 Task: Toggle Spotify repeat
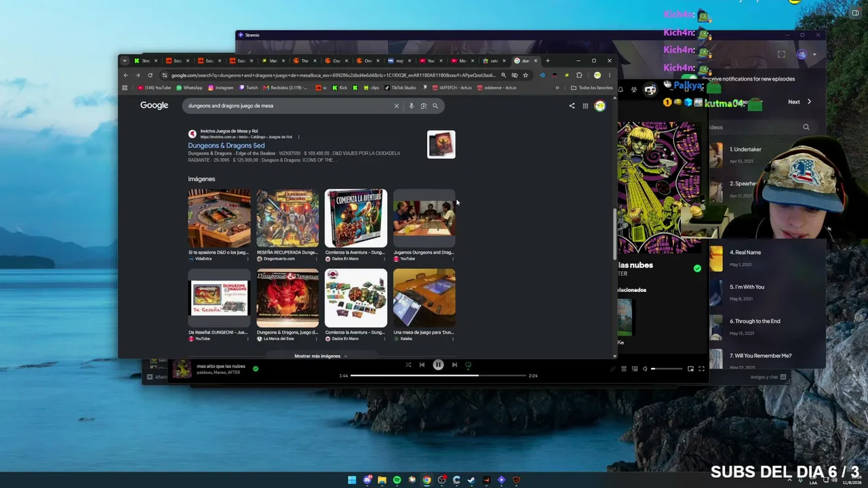[x=468, y=365]
